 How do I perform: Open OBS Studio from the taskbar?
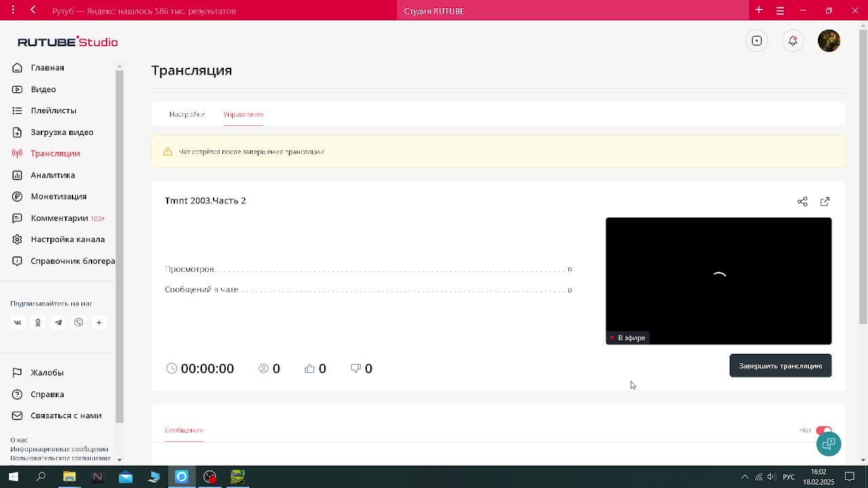tap(210, 476)
